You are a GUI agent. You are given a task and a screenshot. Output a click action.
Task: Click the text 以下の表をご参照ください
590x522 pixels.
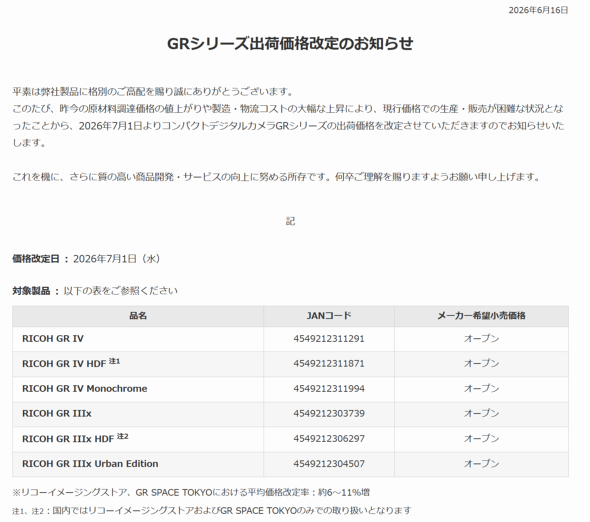(120, 291)
